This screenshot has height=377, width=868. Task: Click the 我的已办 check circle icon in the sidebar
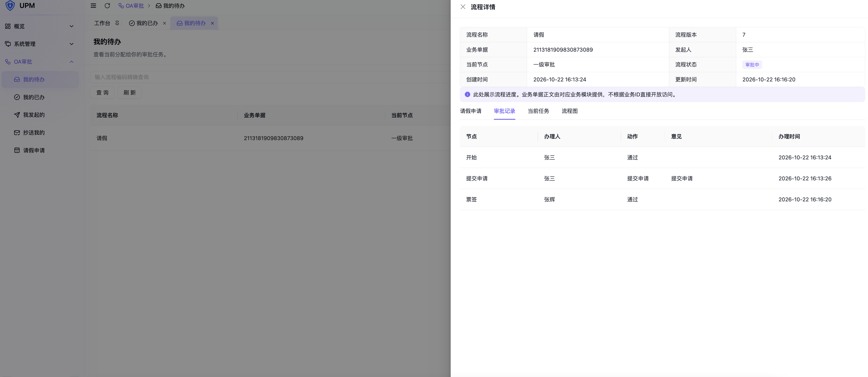click(x=17, y=97)
